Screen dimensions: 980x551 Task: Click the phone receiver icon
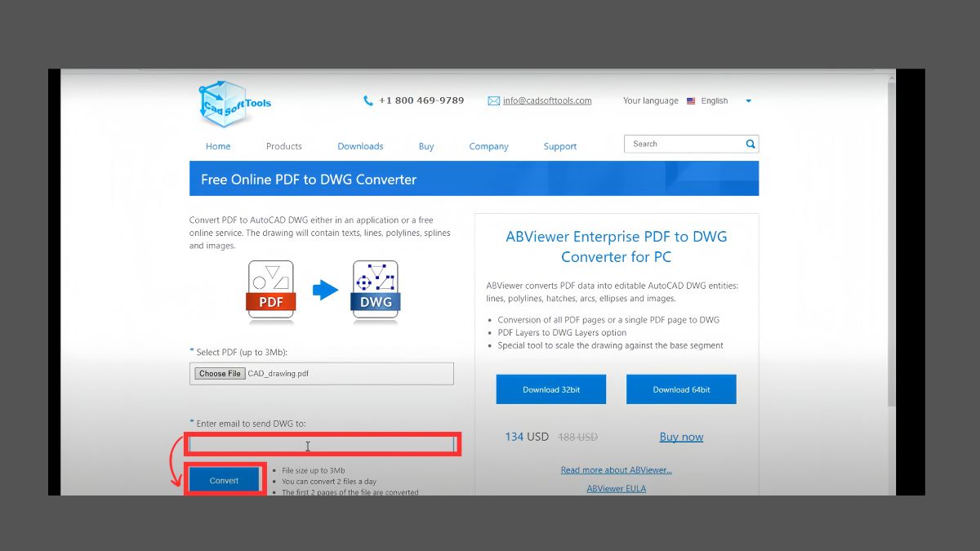(x=368, y=100)
